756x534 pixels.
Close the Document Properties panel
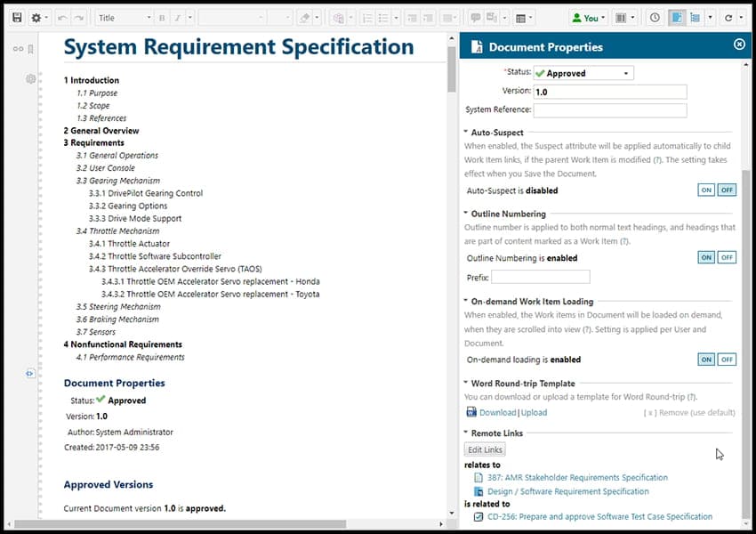(x=739, y=44)
